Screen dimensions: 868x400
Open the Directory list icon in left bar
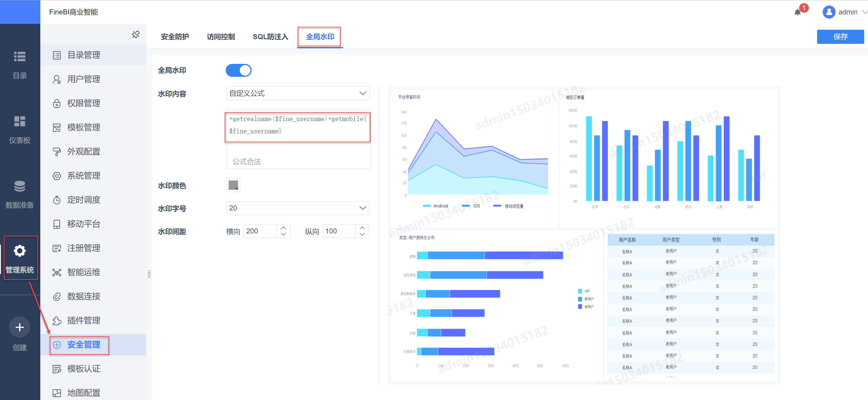point(19,57)
